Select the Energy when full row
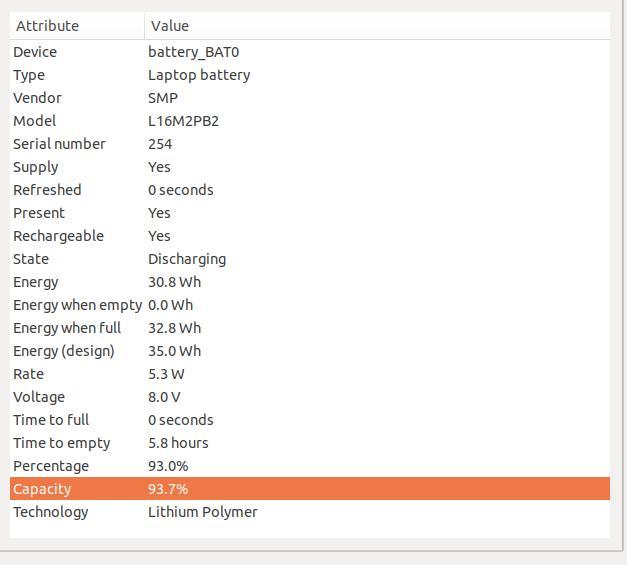This screenshot has width=627, height=565. (x=310, y=328)
